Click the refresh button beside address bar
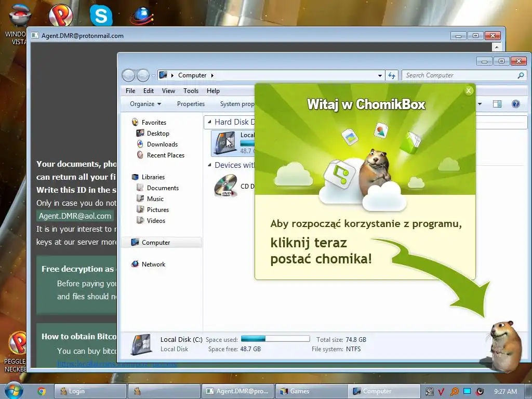Image resolution: width=532 pixels, height=399 pixels. coord(392,75)
